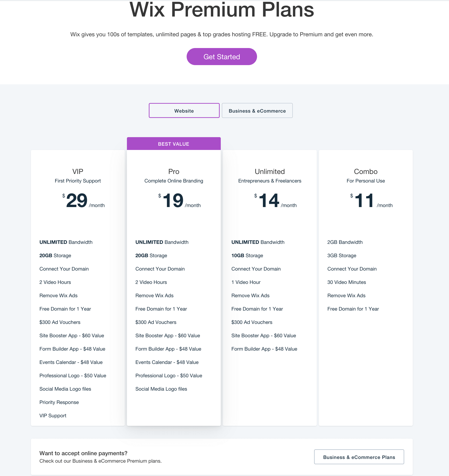Click 'UNLIMITED Bandwidth' in VIP plan

[x=66, y=242]
